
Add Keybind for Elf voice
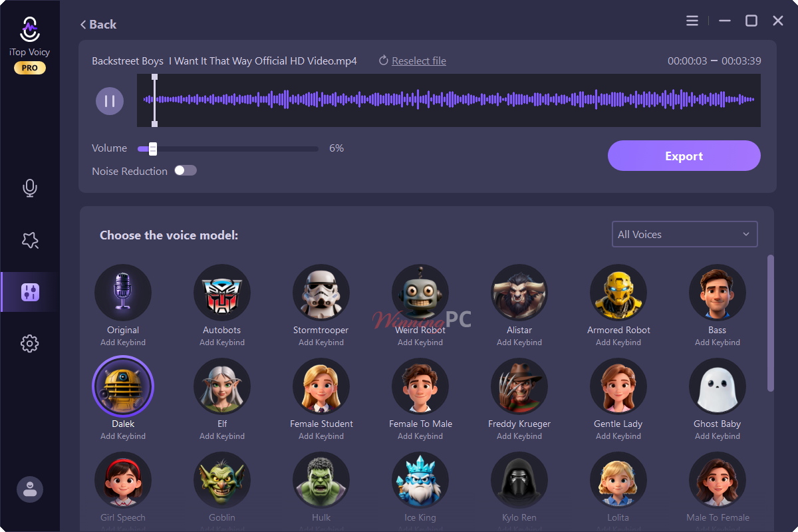[x=222, y=436]
